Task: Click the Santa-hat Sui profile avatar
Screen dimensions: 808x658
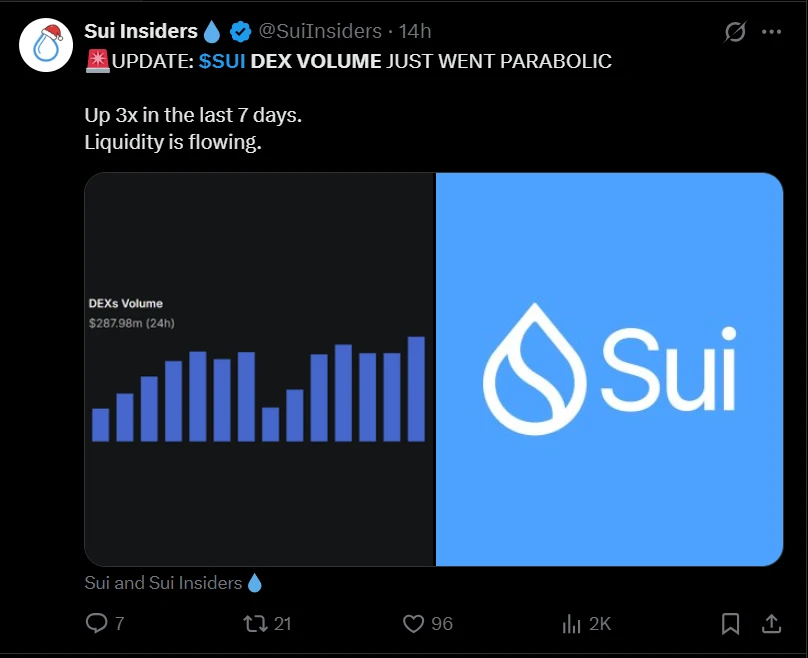Action: 46,45
